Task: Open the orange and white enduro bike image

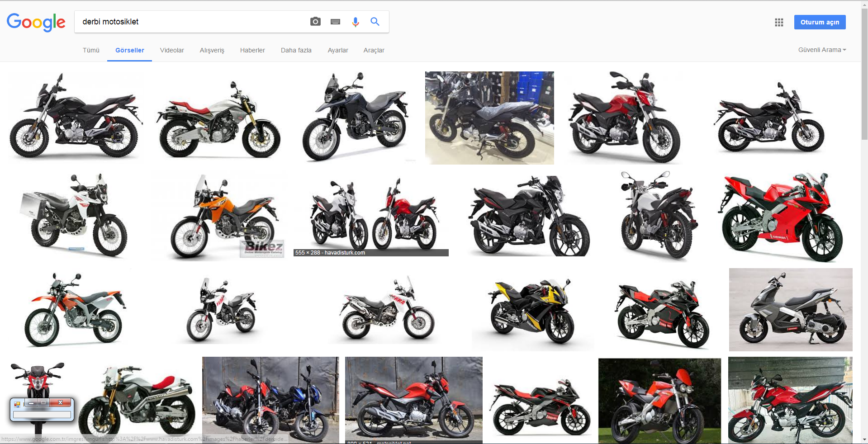Action: point(75,310)
